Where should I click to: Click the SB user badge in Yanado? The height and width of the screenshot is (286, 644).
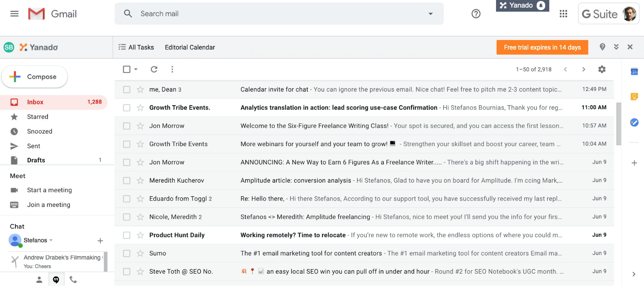[9, 47]
